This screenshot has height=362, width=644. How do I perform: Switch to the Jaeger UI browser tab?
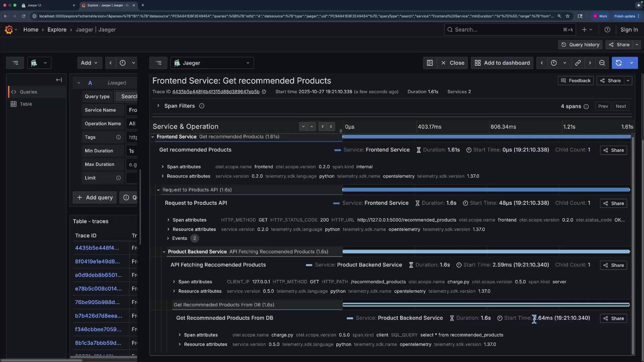tap(48, 5)
